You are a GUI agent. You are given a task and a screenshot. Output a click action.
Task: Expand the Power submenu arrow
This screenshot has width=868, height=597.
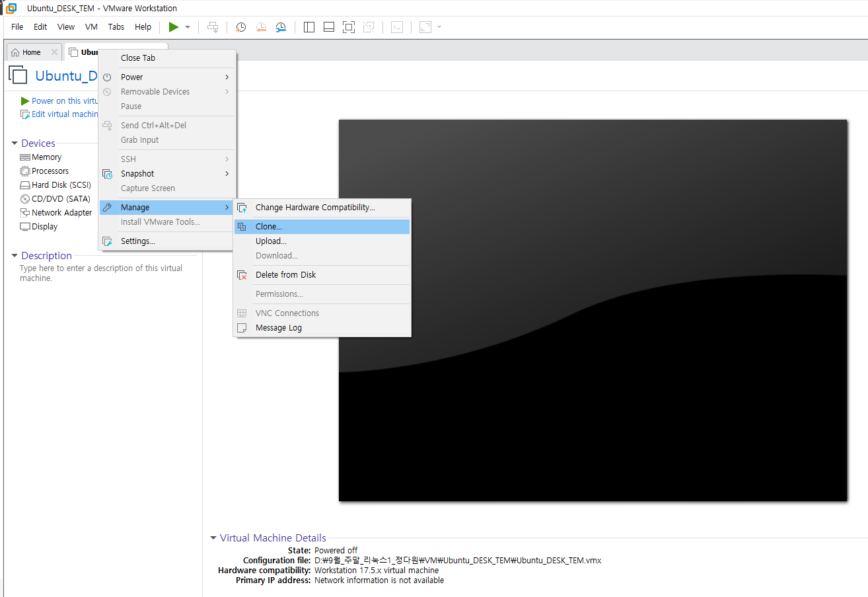(x=227, y=77)
